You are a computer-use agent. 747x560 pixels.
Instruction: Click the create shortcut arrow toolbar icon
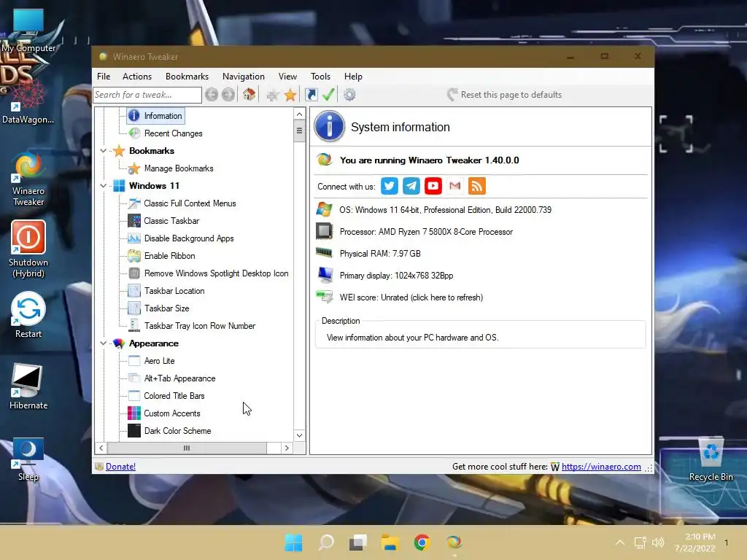click(x=311, y=95)
